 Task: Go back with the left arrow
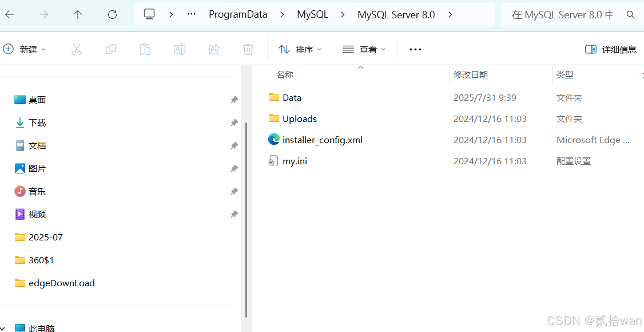(10, 15)
